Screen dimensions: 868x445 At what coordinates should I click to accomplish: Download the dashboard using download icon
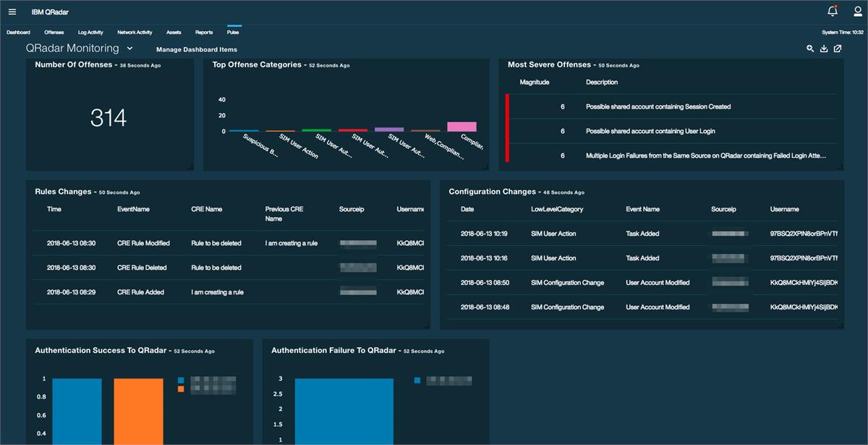(825, 48)
